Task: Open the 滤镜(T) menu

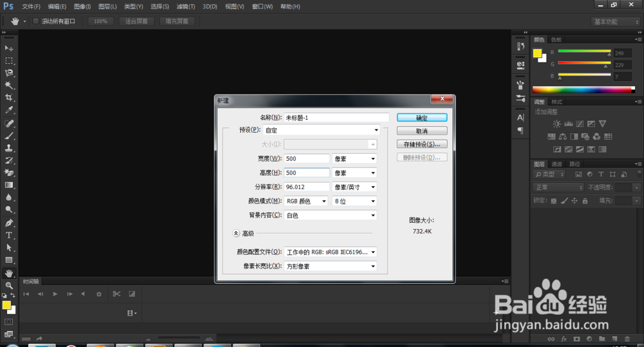Action: [185, 6]
